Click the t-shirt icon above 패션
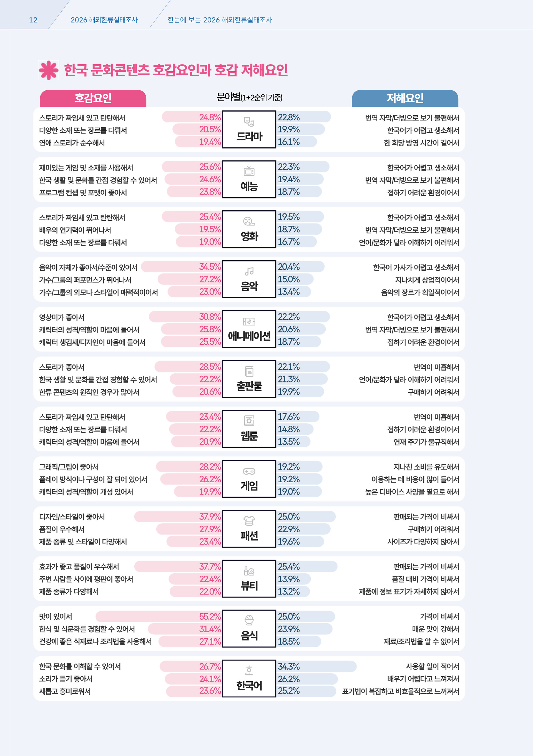 point(249,521)
